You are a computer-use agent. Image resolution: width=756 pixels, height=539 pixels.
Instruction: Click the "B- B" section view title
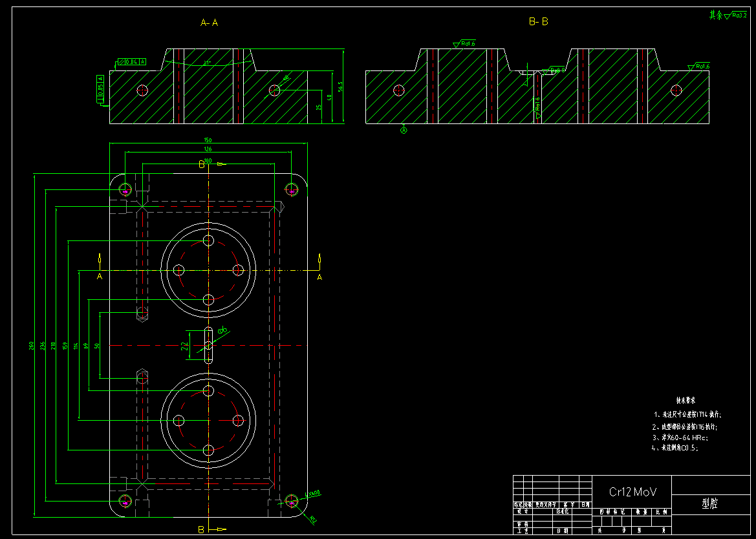(539, 22)
